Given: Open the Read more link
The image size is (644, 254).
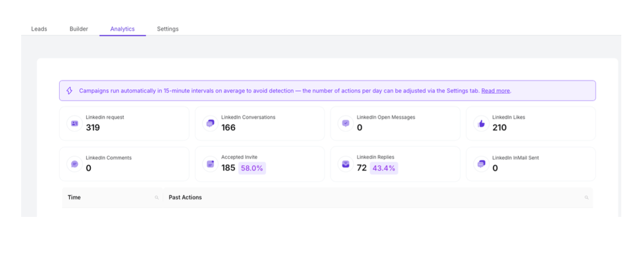Looking at the screenshot, I should tap(495, 91).
